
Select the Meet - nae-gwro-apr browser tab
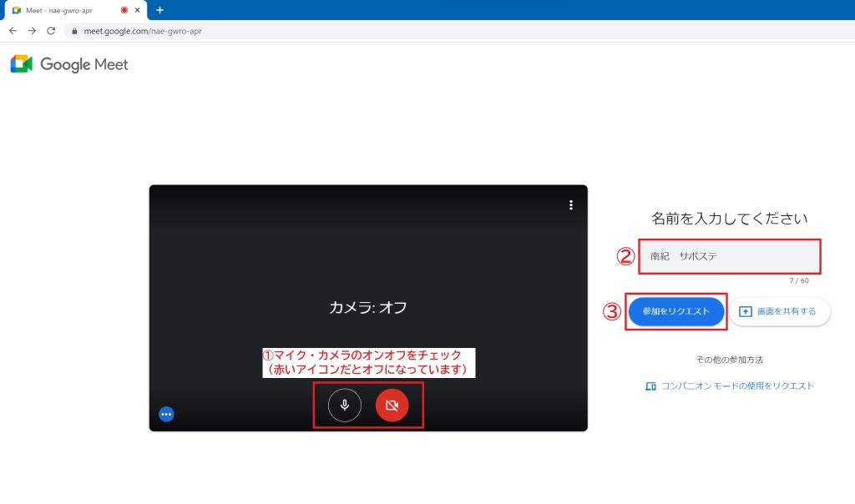(x=75, y=10)
